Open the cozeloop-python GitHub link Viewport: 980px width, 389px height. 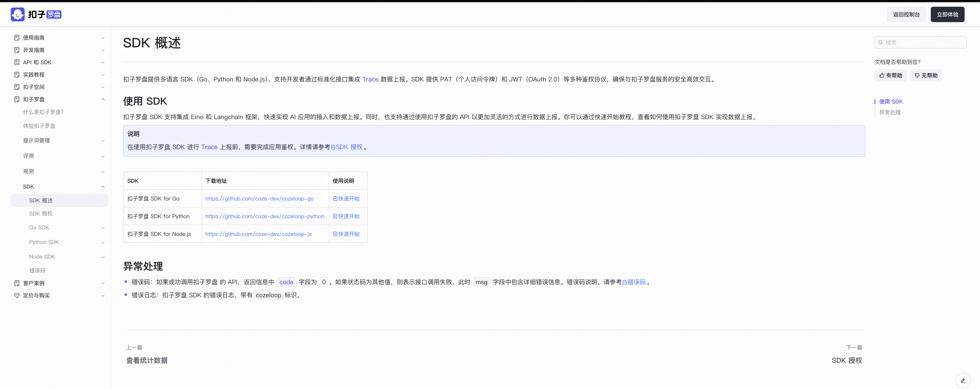pos(264,216)
